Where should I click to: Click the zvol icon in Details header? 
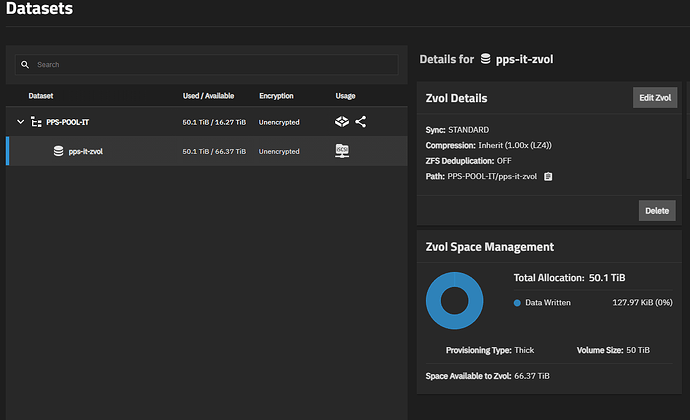tap(485, 59)
